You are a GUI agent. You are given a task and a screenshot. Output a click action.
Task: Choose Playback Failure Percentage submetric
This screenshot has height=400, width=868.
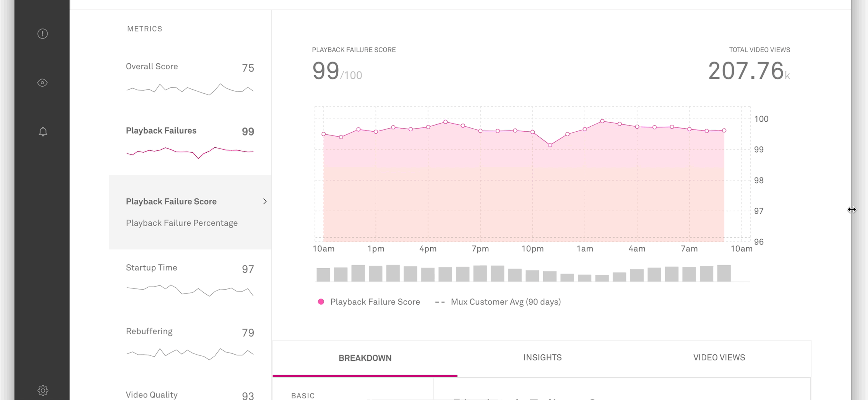tap(182, 223)
